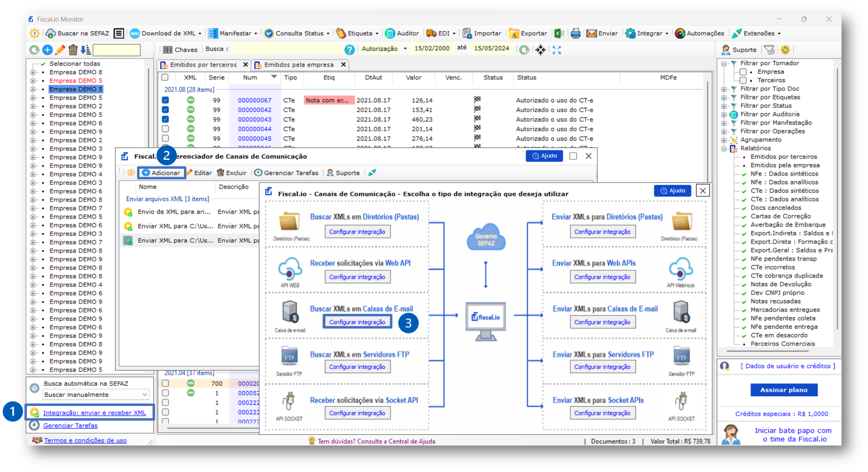This screenshot has width=868, height=472.
Task: Click Adicionar in channel manager
Action: [x=161, y=173]
